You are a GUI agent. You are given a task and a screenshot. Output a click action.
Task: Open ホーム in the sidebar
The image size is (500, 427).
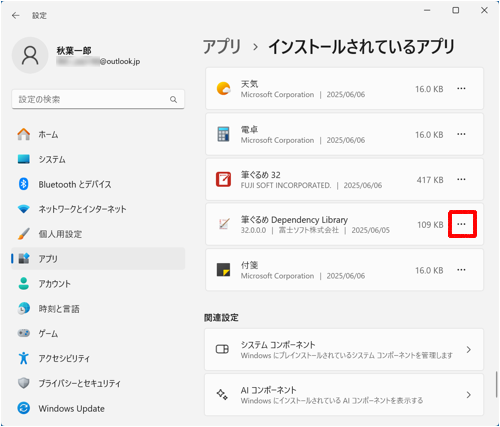pos(98,134)
